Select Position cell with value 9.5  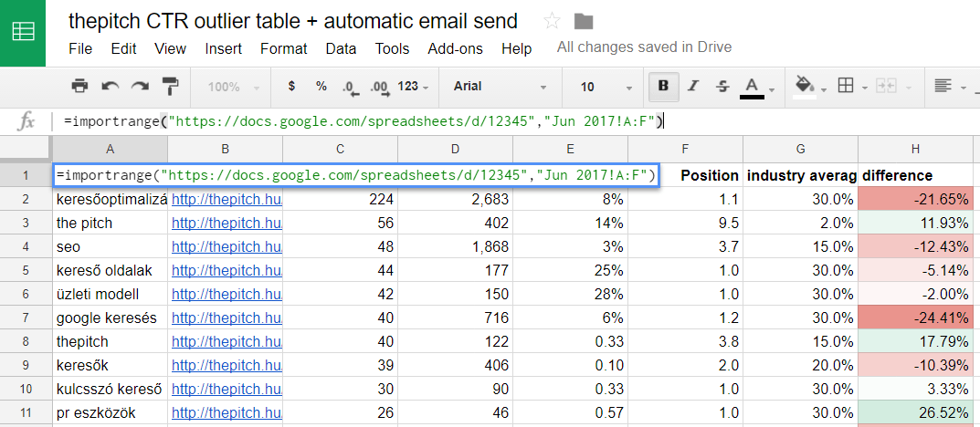coord(686,223)
